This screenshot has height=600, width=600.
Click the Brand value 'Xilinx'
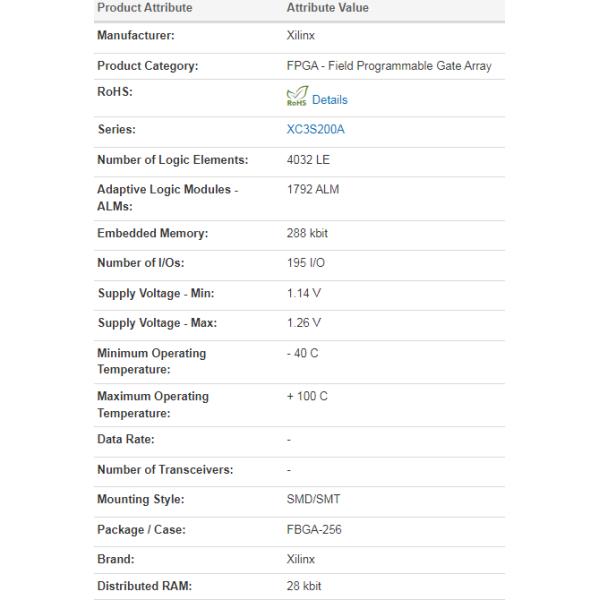click(x=300, y=559)
